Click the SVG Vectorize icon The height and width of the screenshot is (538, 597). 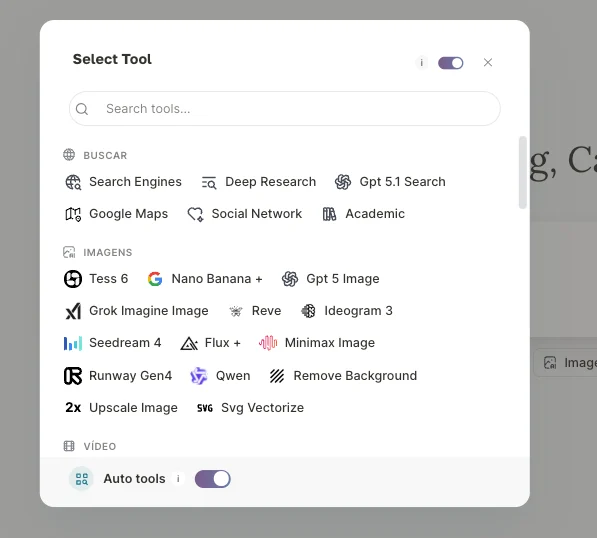coord(205,408)
